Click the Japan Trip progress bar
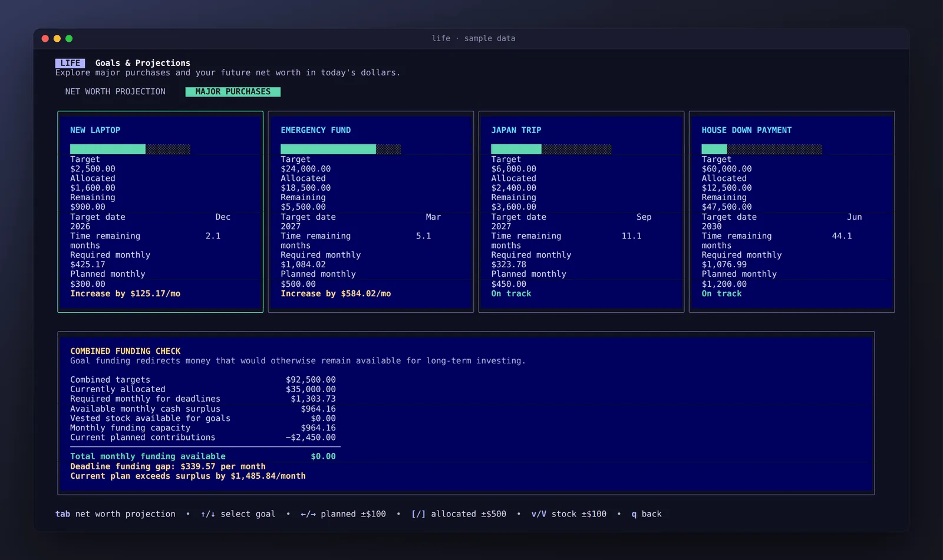The height and width of the screenshot is (560, 943). 551,150
